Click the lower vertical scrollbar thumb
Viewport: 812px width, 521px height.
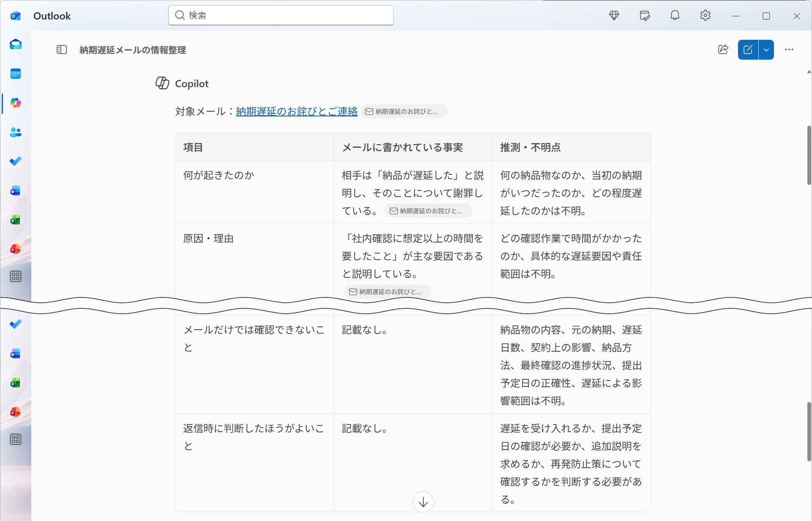tap(809, 432)
